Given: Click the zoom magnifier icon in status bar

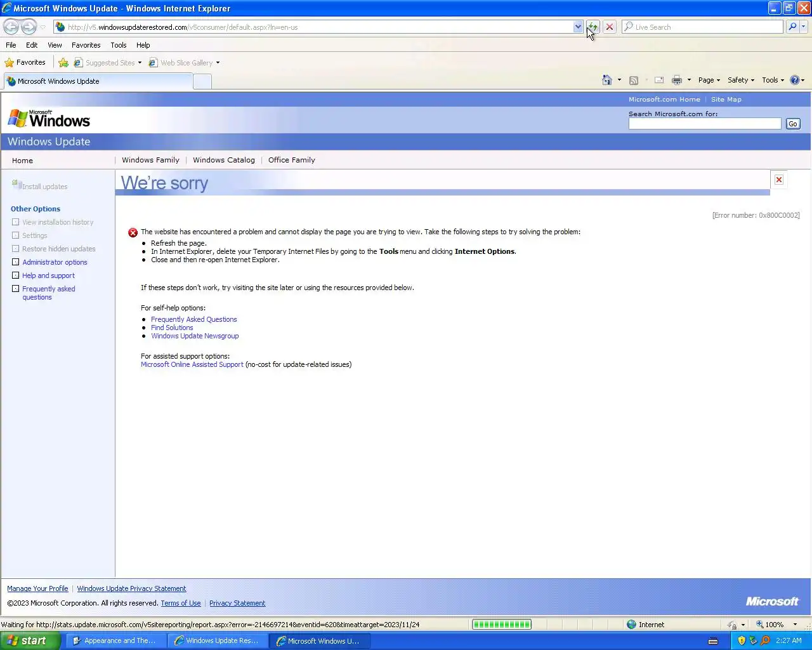Looking at the screenshot, I should 759,624.
